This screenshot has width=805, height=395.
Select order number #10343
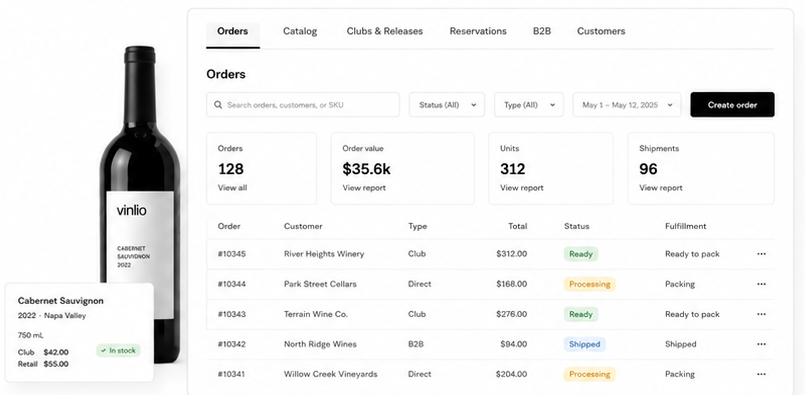click(232, 314)
